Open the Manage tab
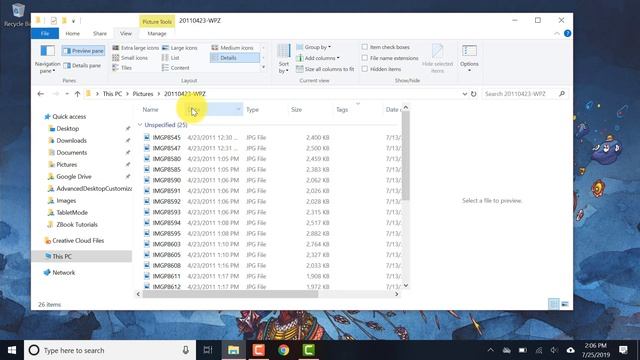 coord(157,33)
